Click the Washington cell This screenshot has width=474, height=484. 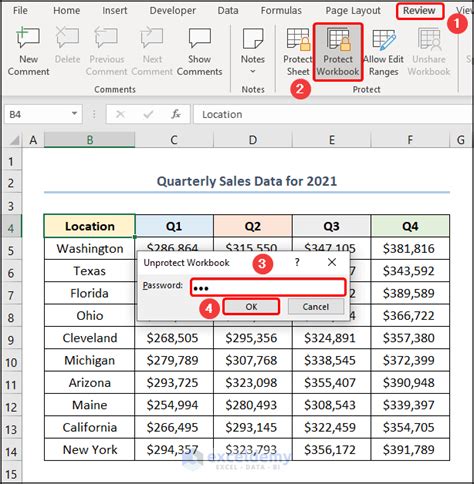tap(90, 249)
